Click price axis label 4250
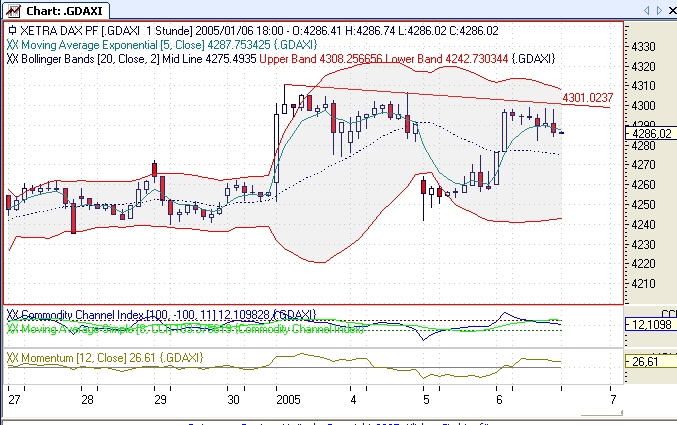Screen dimensions: 677x425 pyautogui.click(x=643, y=205)
